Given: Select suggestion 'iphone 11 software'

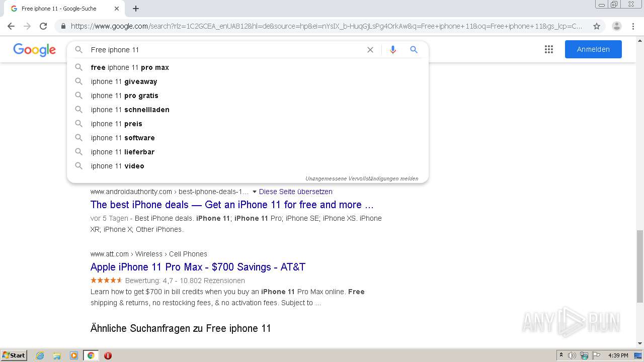Looking at the screenshot, I should coord(248,138).
